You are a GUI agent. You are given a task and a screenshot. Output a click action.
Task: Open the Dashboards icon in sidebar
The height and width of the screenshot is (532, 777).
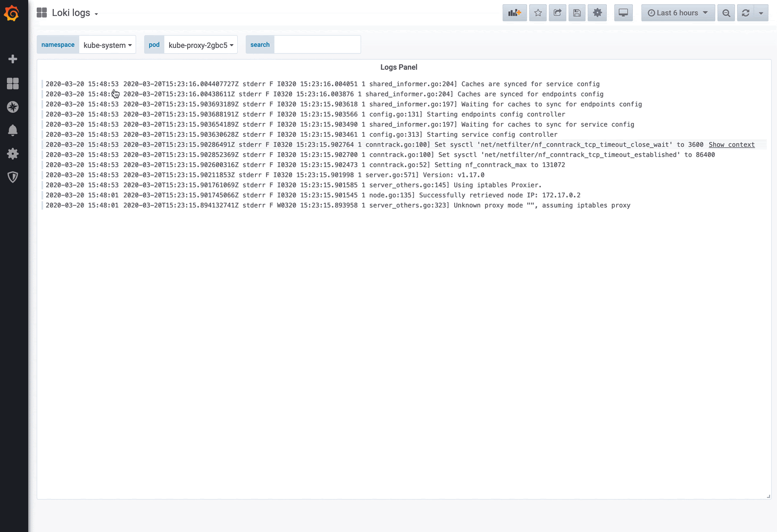(x=13, y=84)
